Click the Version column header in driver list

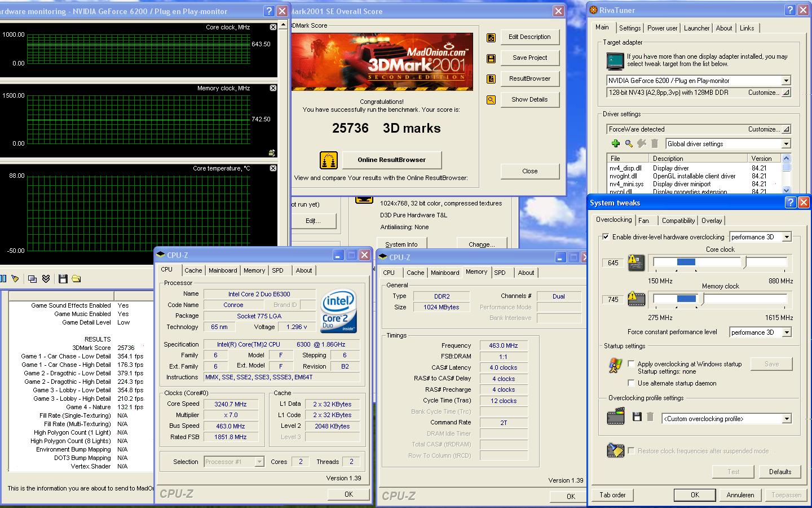click(764, 159)
